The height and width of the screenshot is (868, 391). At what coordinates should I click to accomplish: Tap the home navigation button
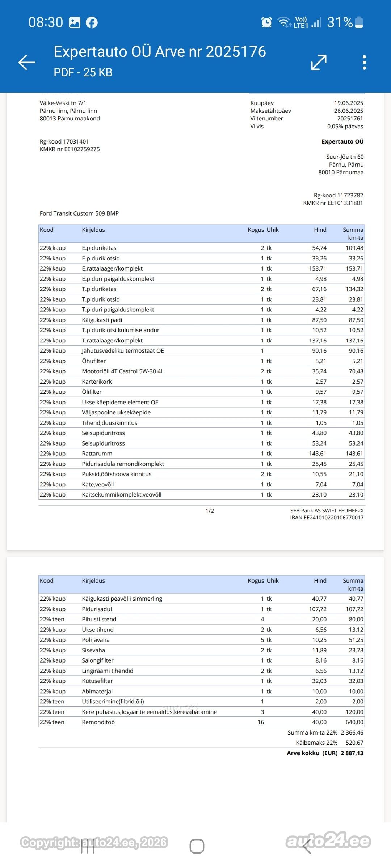coord(197,846)
